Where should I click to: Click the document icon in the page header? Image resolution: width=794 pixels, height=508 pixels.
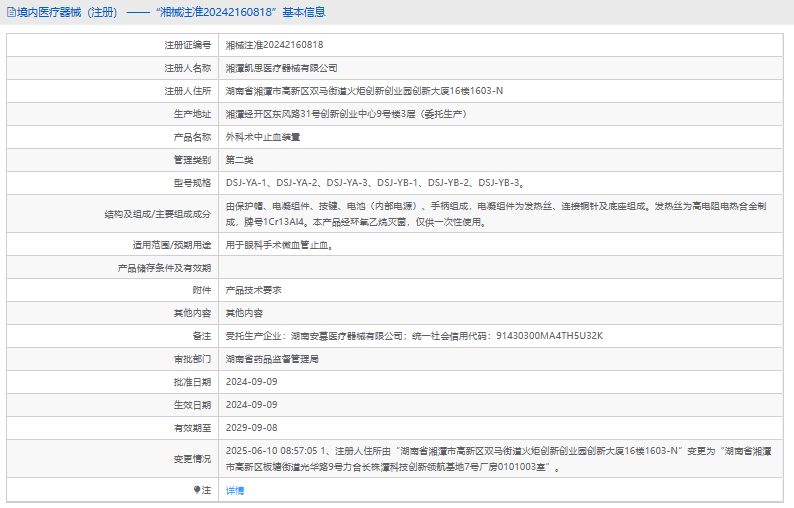click(x=11, y=12)
